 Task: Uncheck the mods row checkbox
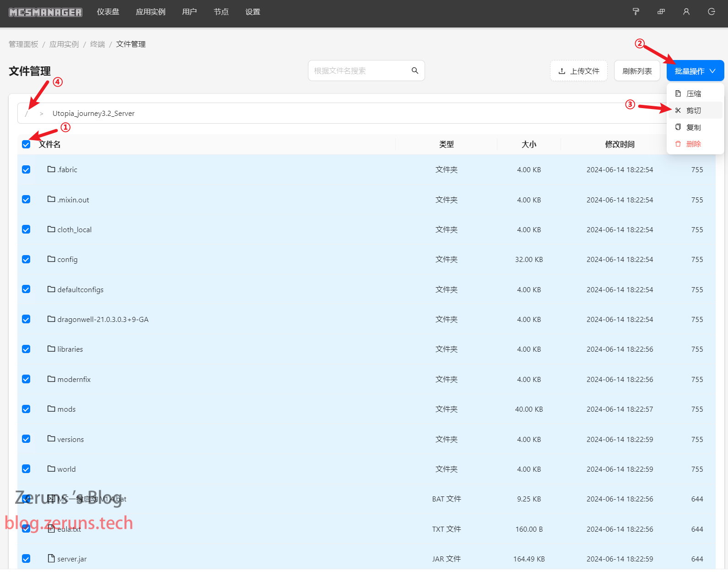[26, 409]
